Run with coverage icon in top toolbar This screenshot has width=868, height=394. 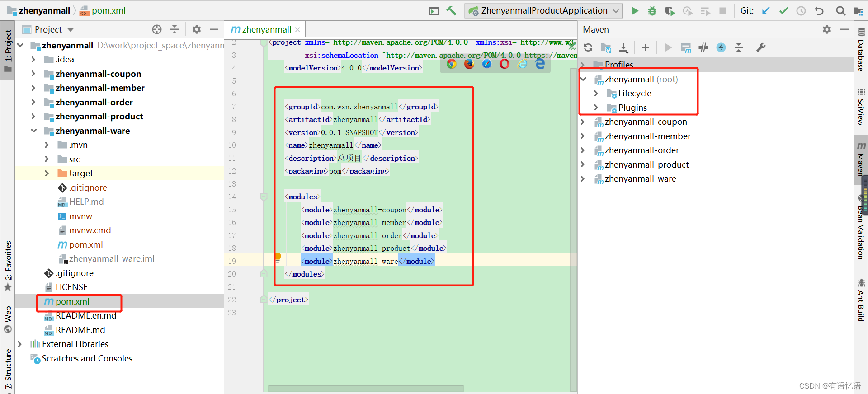coord(670,11)
